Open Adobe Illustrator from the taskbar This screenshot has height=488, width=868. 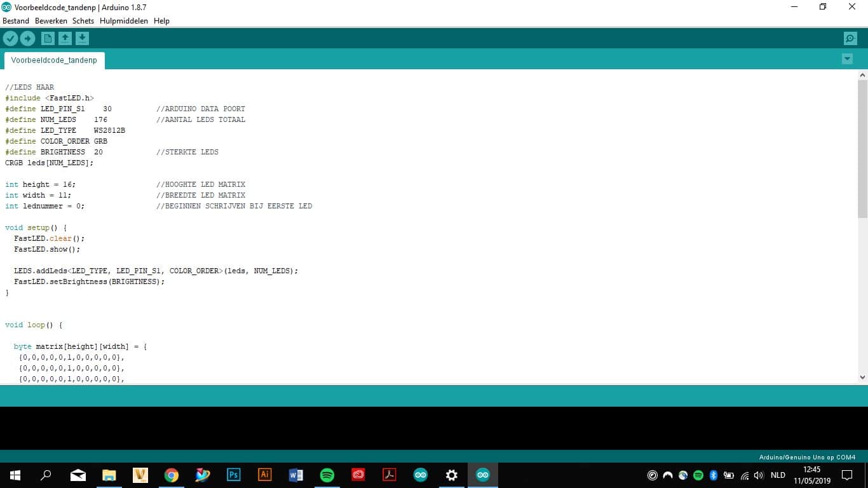point(264,475)
